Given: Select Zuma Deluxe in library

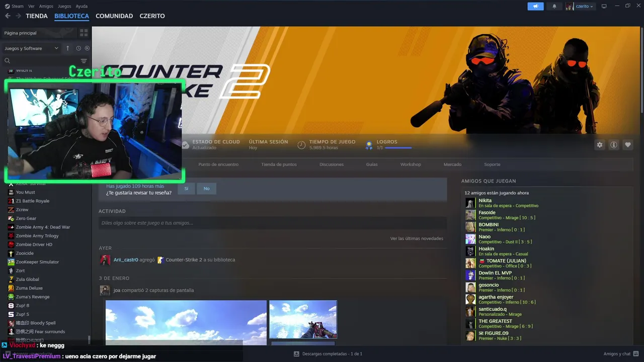Looking at the screenshot, I should click(29, 288).
